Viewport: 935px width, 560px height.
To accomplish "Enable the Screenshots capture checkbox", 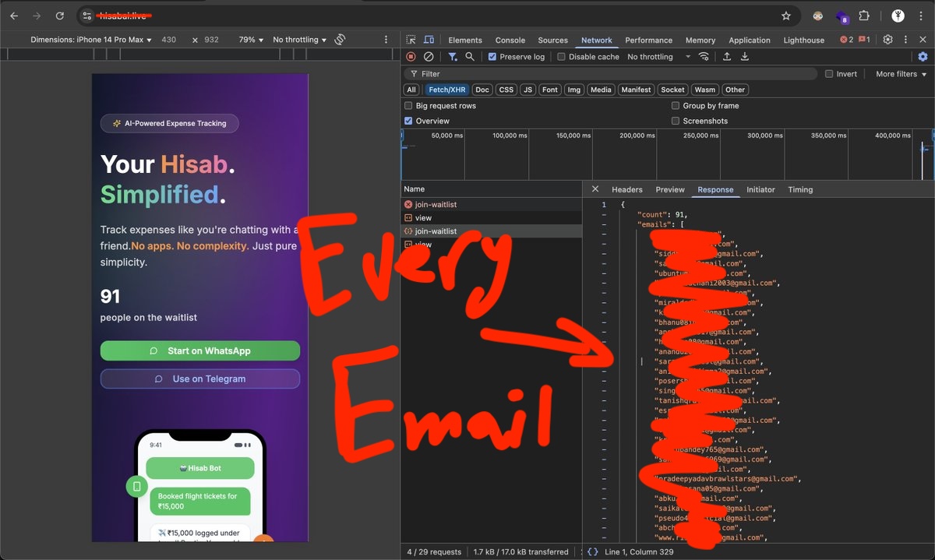I will click(675, 121).
